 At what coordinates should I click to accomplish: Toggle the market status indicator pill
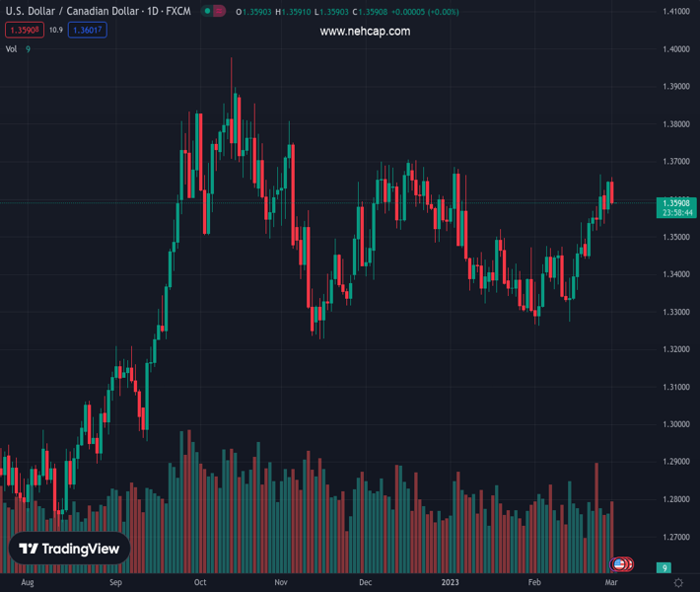coord(212,12)
